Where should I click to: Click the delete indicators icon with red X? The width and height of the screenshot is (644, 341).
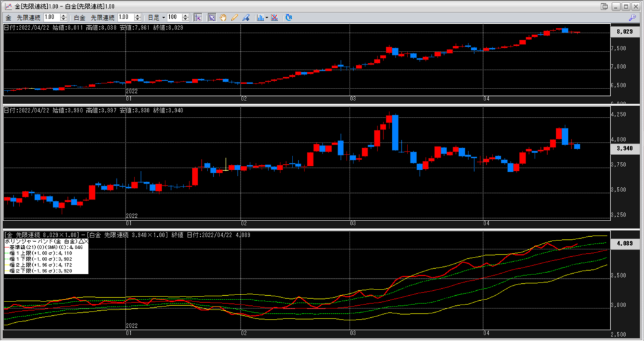pyautogui.click(x=275, y=17)
